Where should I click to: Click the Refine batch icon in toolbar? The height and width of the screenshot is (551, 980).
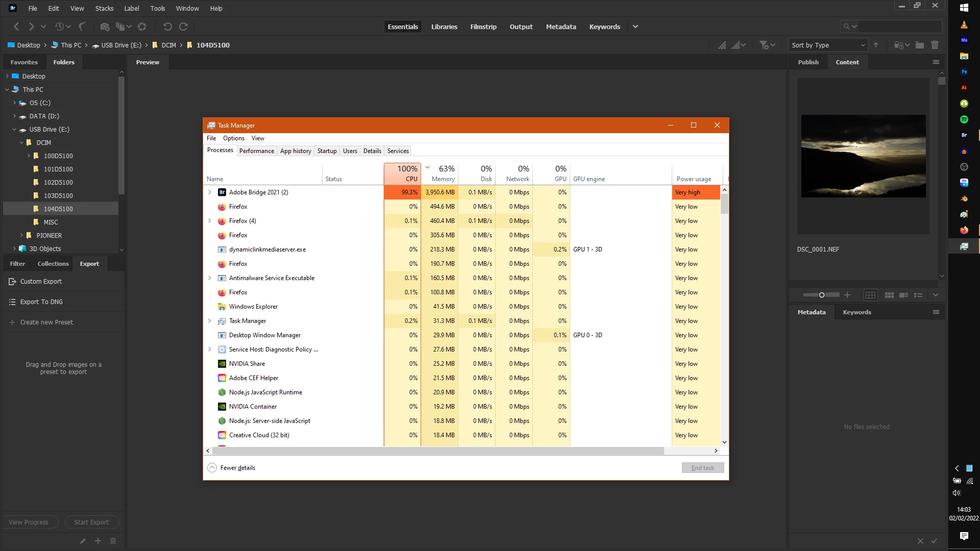(120, 27)
